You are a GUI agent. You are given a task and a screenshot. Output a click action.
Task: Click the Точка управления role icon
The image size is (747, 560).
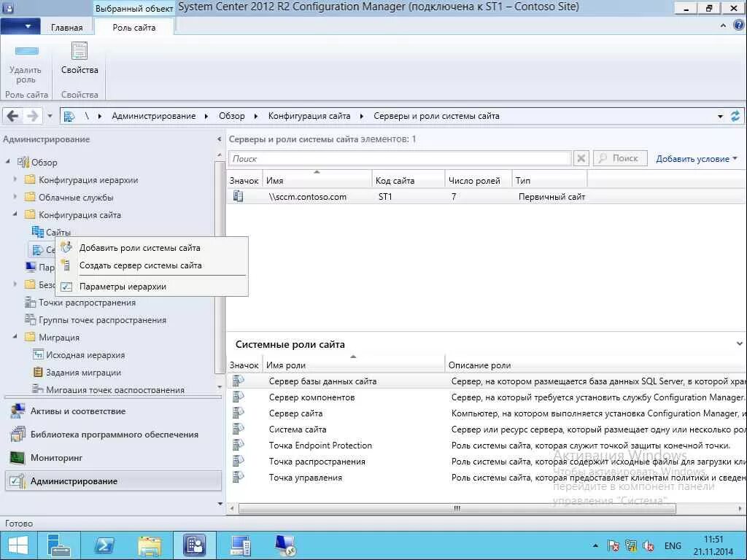(x=239, y=477)
